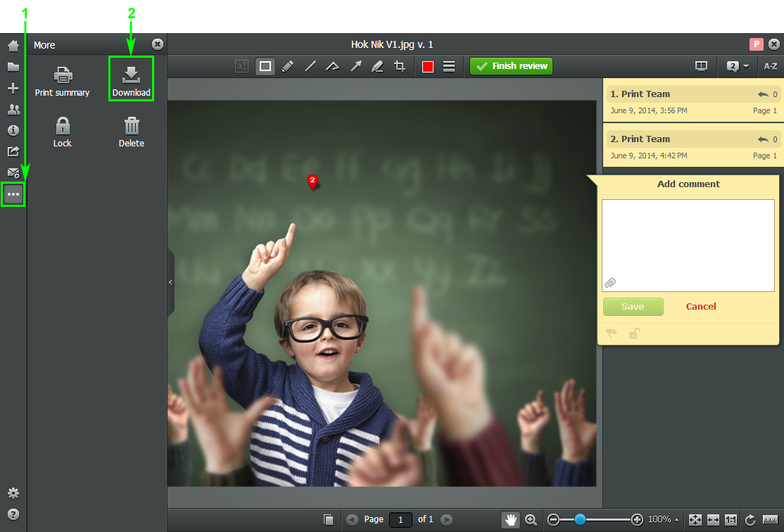Open the help question mark icon
Image resolution: width=784 pixels, height=532 pixels.
pyautogui.click(x=13, y=514)
